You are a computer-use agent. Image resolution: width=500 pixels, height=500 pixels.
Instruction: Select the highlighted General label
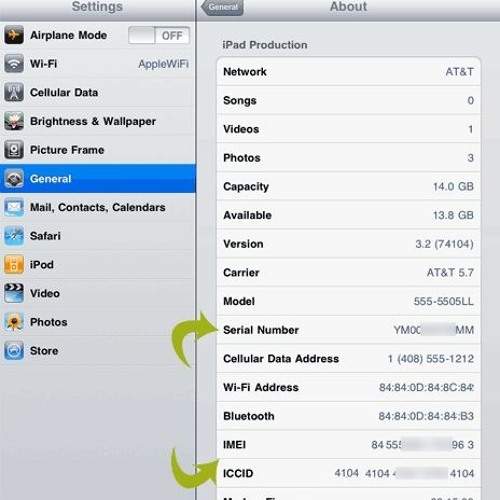[x=51, y=179]
